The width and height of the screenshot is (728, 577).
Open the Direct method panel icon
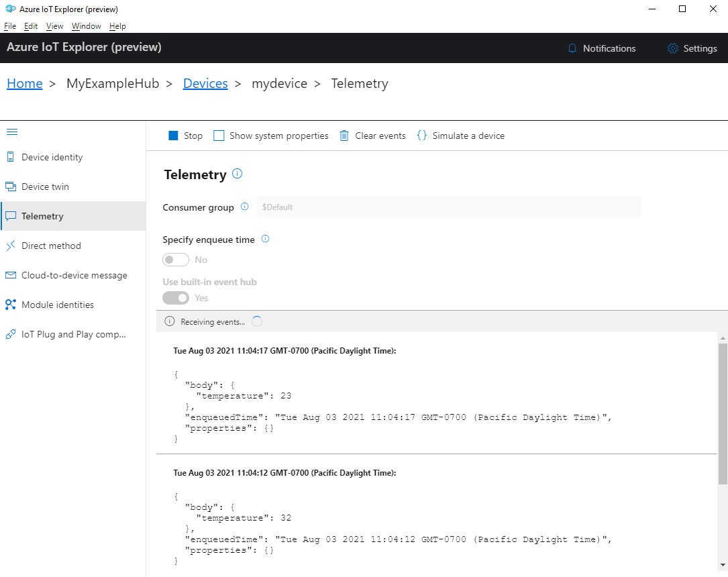pos(11,245)
